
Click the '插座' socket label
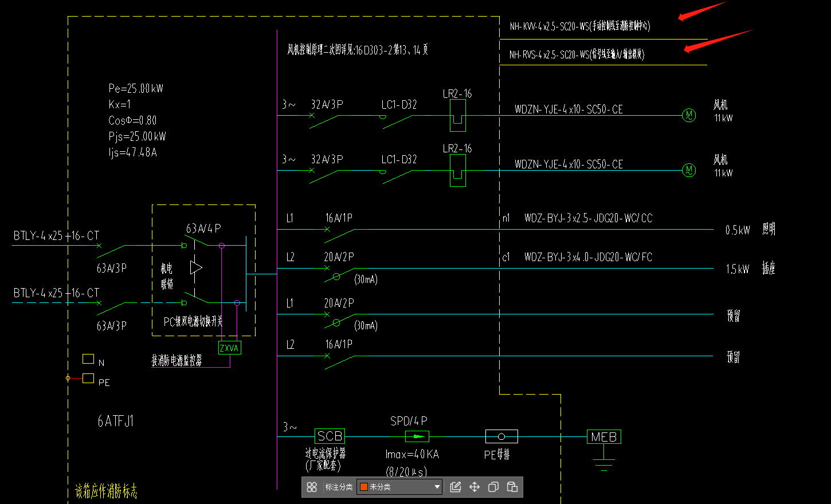pyautogui.click(x=769, y=268)
